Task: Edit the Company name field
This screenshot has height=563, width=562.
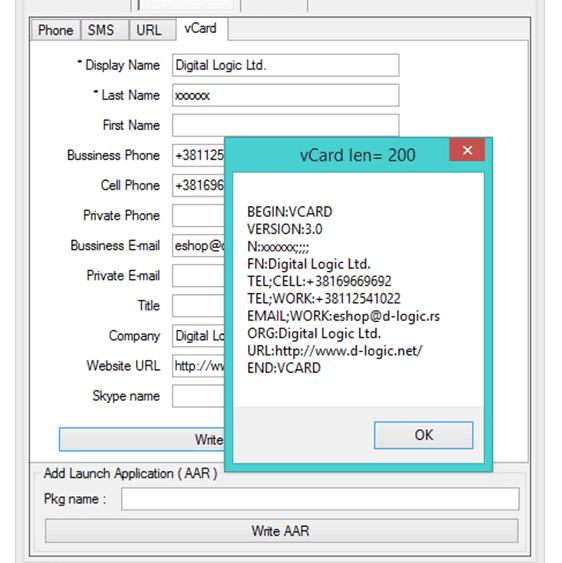Action: click(199, 336)
